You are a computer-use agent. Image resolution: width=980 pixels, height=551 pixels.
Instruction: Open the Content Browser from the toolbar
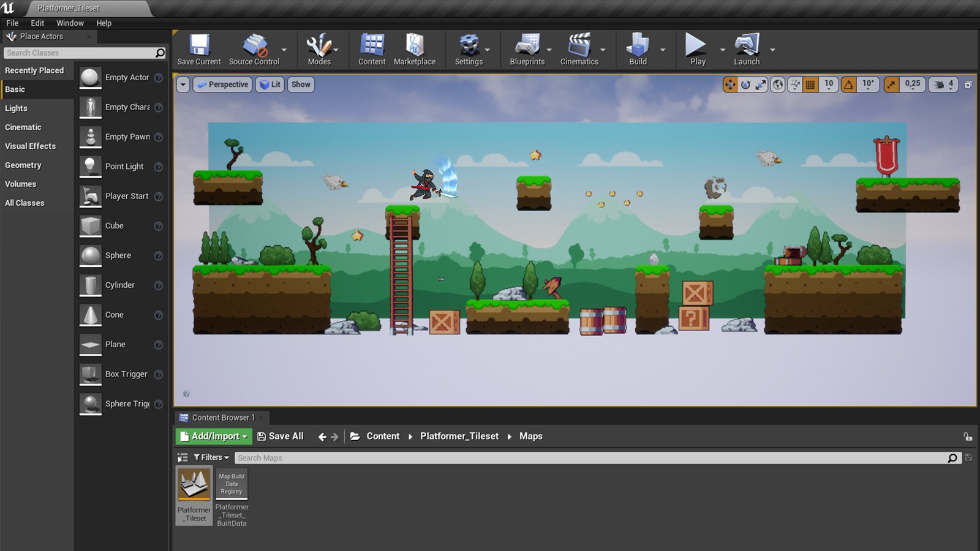(x=371, y=49)
